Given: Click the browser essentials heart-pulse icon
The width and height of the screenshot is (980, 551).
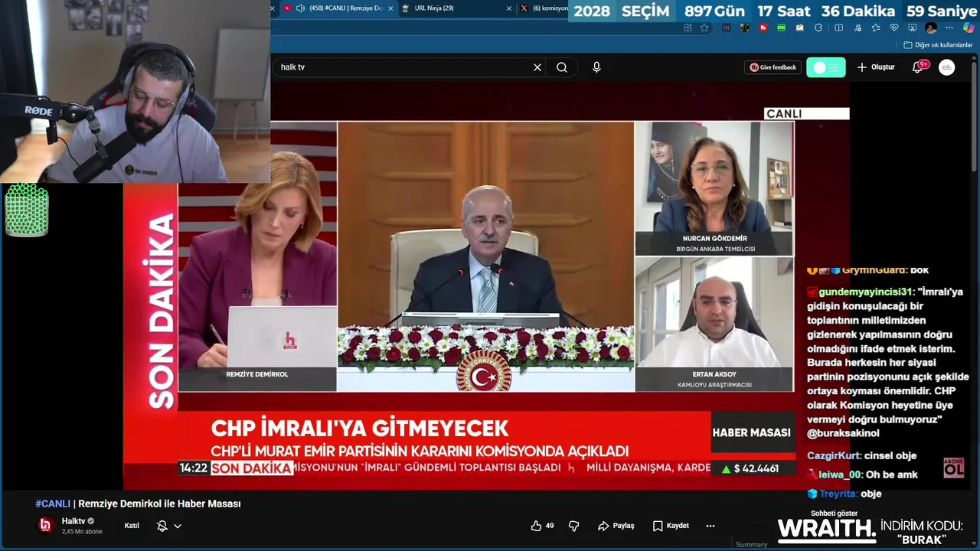Looking at the screenshot, I should pos(893,28).
